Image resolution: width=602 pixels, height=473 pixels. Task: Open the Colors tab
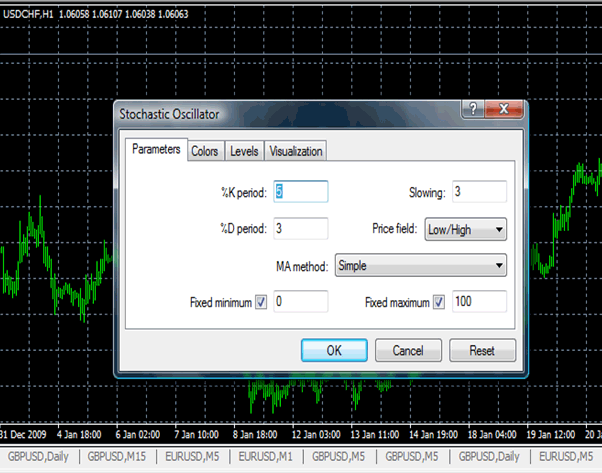tap(205, 151)
